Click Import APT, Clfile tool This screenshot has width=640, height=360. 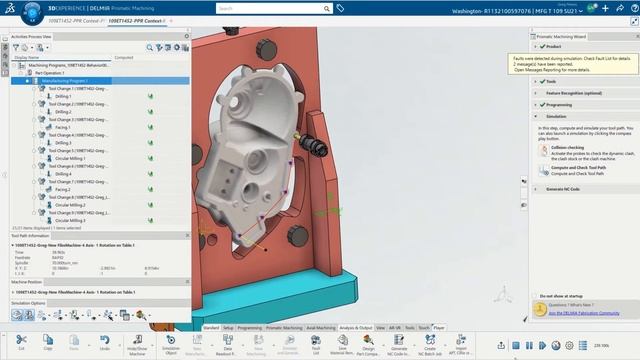(x=460, y=345)
